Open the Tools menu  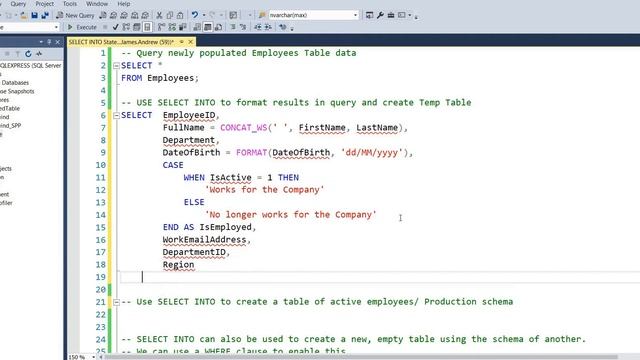click(x=70, y=4)
